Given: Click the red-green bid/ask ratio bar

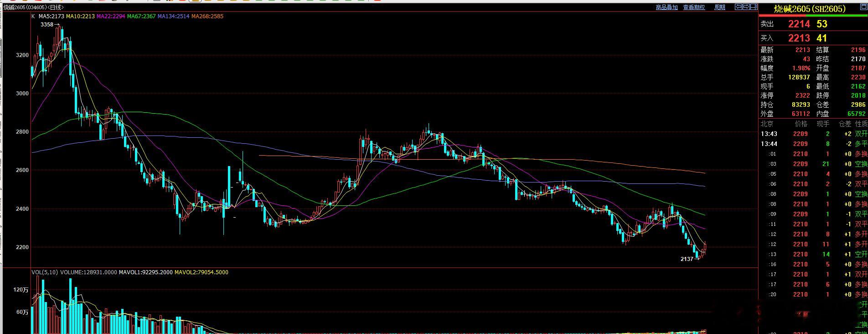Looking at the screenshot, I should (x=813, y=15).
